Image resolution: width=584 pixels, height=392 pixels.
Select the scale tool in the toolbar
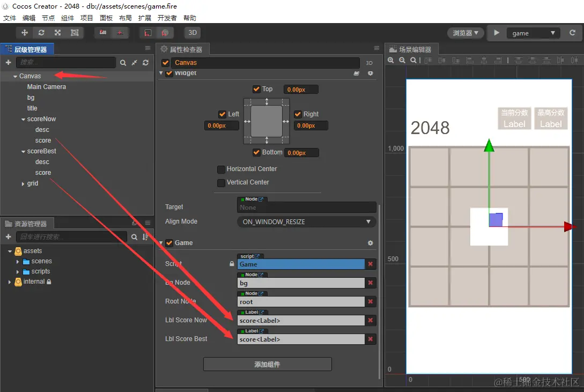(58, 33)
